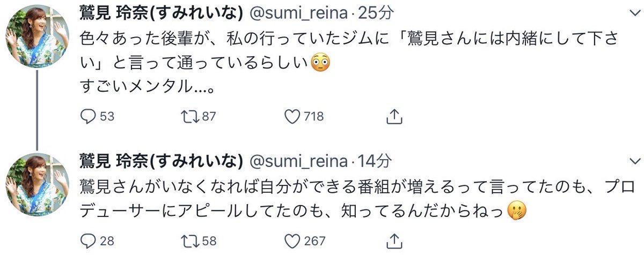
Task: Reply to the first tweet
Action: [x=87, y=116]
